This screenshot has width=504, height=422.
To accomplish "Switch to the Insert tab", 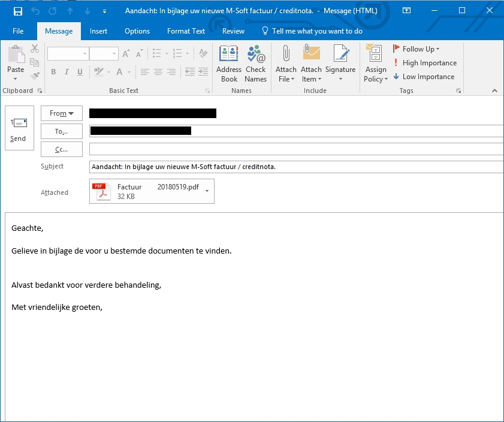I will click(98, 31).
